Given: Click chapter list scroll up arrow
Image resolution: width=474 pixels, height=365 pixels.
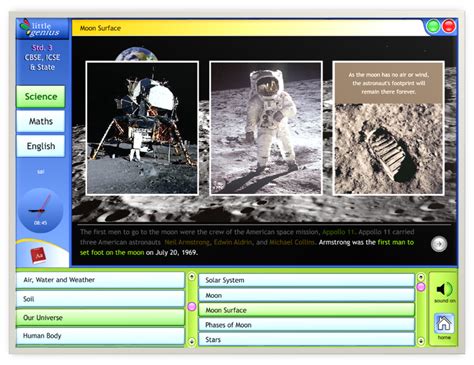Looking at the screenshot, I should coord(192,277).
